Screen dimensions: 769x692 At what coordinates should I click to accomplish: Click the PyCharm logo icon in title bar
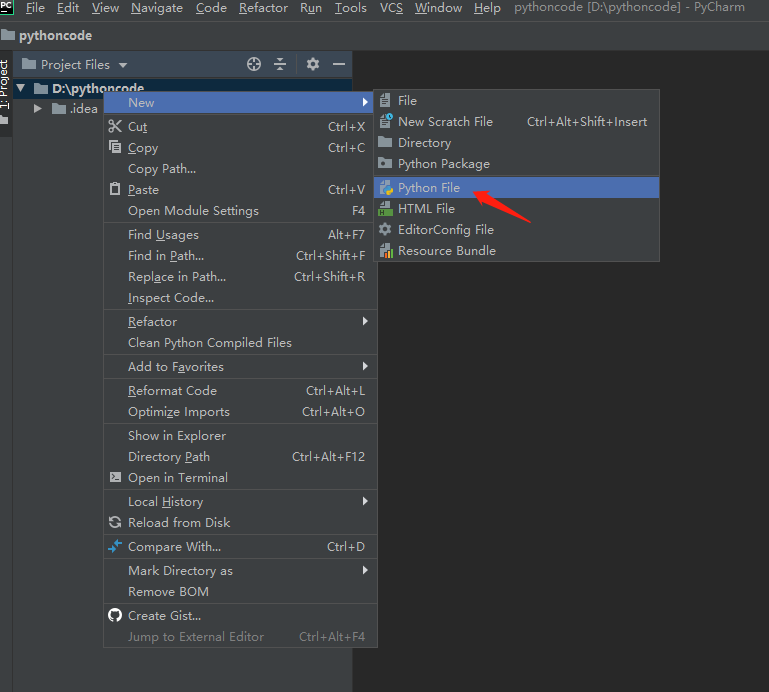6,7
